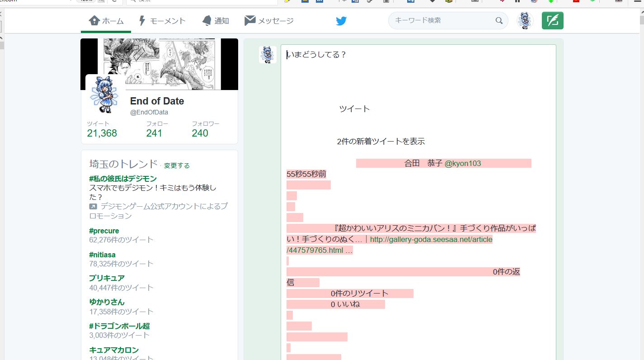Open the #nitiasa trend
The width and height of the screenshot is (644, 360).
(103, 255)
